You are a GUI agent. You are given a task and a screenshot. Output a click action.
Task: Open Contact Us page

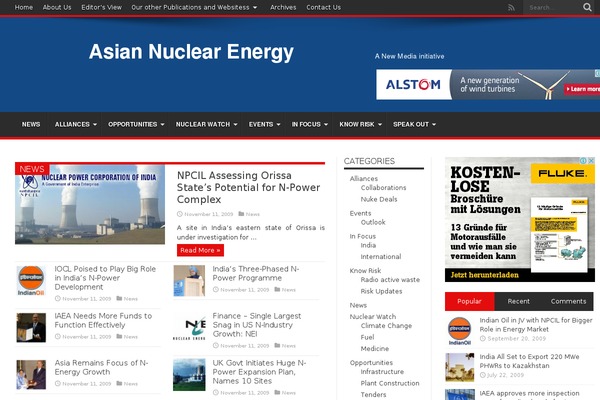point(323,7)
